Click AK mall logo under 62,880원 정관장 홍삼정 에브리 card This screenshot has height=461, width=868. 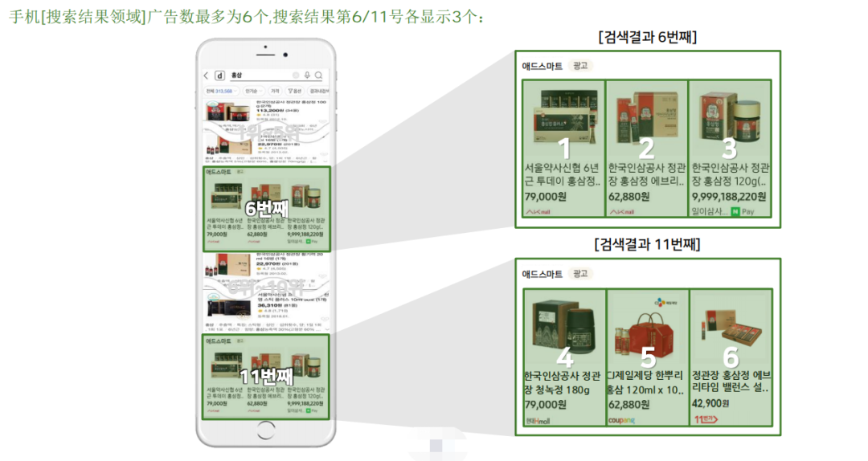click(x=621, y=211)
